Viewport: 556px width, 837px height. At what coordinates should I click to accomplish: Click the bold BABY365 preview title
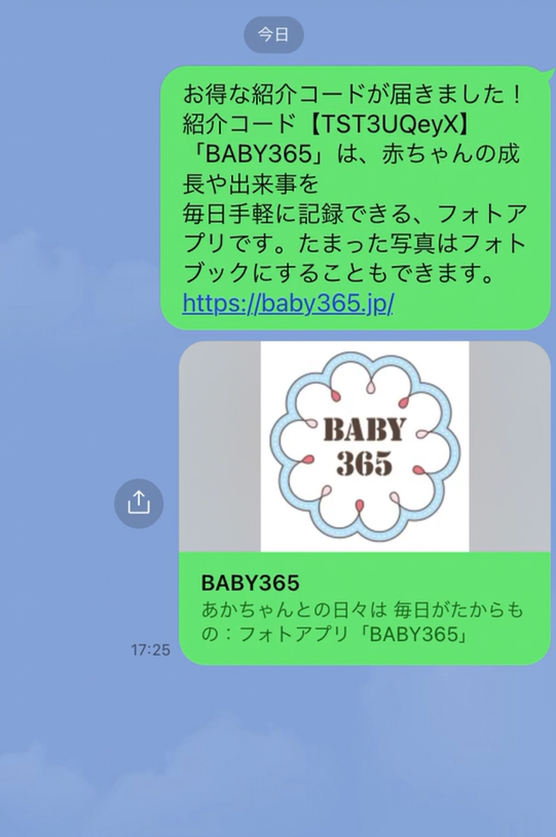pyautogui.click(x=250, y=583)
